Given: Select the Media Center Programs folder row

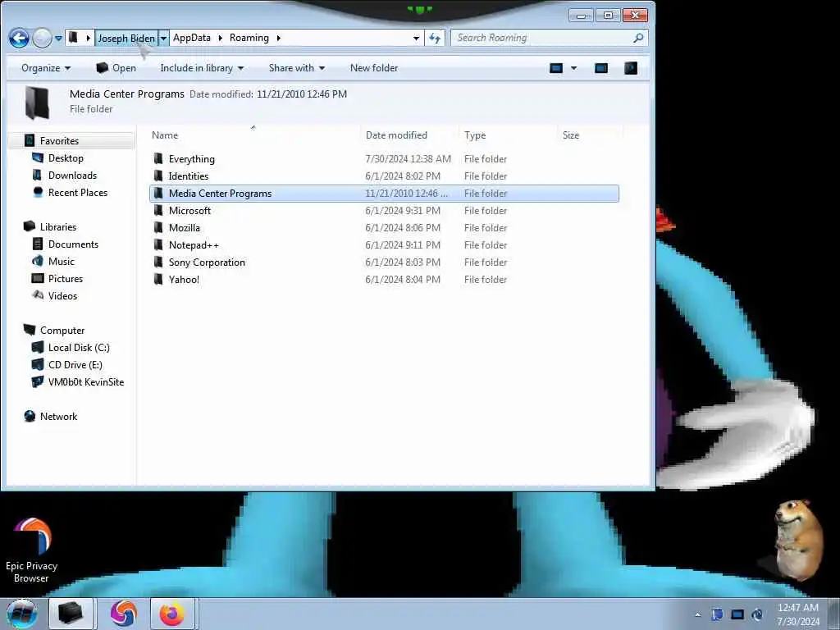Looking at the screenshot, I should 384,194.
